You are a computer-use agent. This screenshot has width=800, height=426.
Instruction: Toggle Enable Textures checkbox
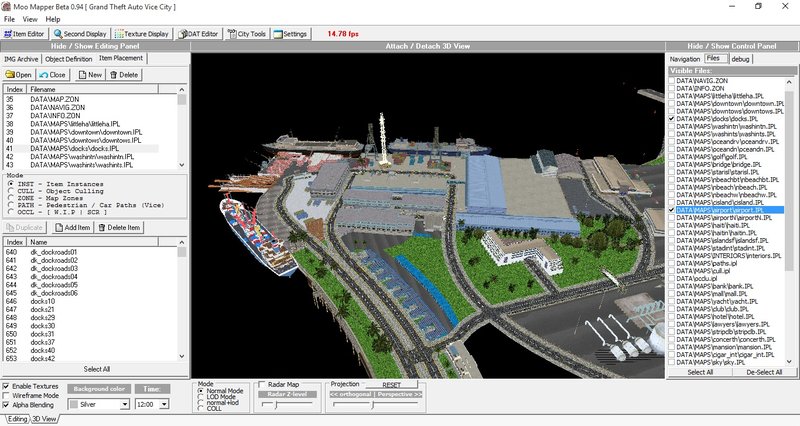(x=6, y=386)
